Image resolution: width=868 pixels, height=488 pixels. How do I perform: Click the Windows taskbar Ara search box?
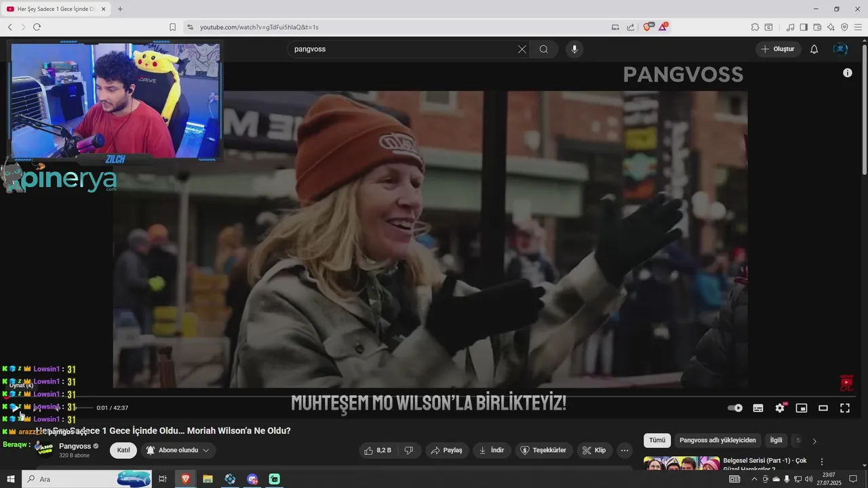(x=87, y=479)
